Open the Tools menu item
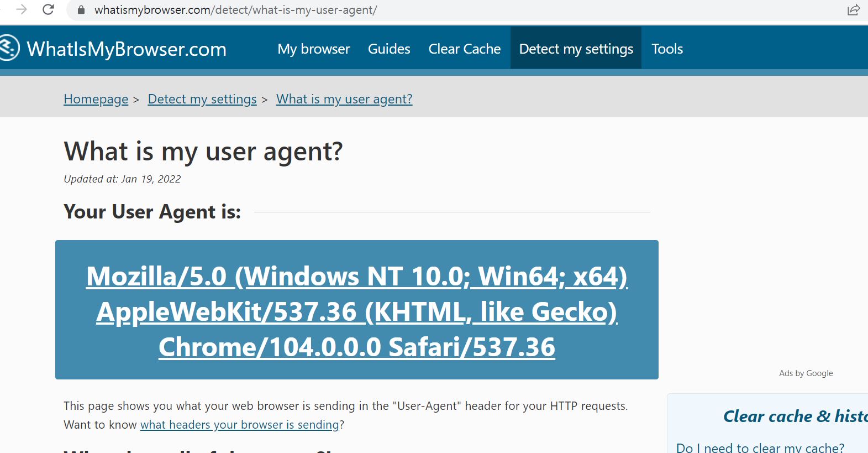Image resolution: width=868 pixels, height=453 pixels. coord(667,49)
